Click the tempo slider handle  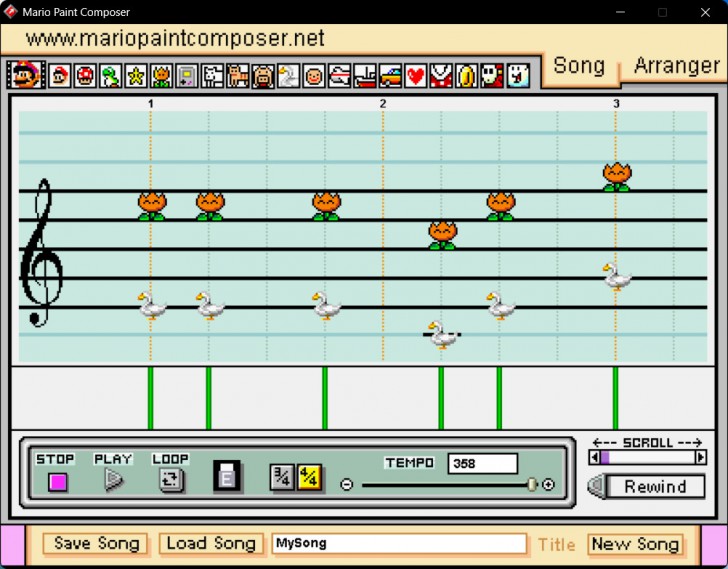tap(532, 485)
